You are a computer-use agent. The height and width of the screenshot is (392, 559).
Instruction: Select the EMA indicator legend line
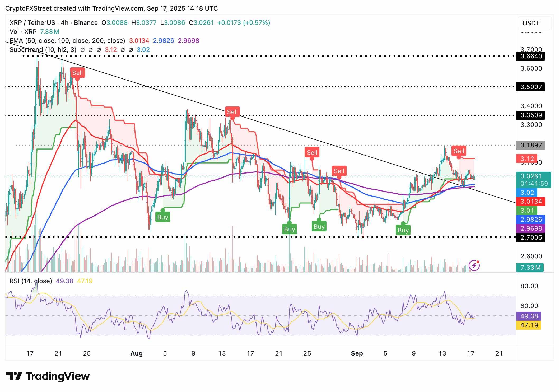[x=67, y=41]
